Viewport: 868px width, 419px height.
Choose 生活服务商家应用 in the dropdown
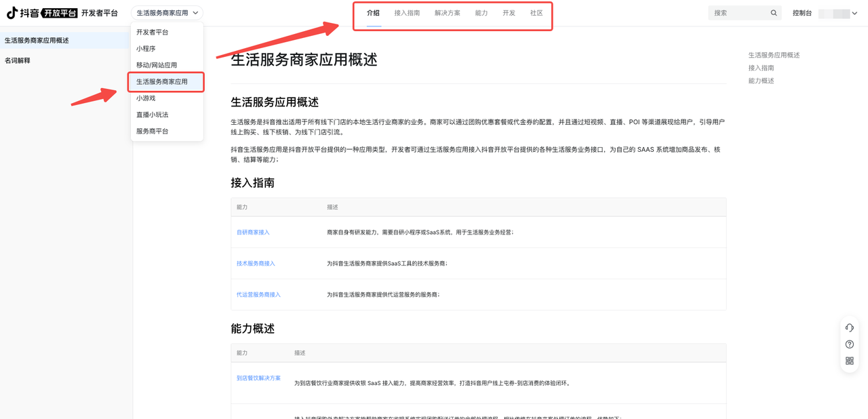[x=162, y=82]
